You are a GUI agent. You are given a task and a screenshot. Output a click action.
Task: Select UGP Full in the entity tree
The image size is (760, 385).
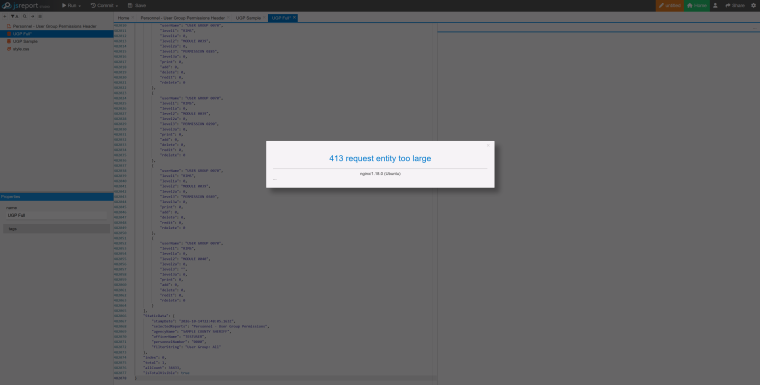coord(57,33)
